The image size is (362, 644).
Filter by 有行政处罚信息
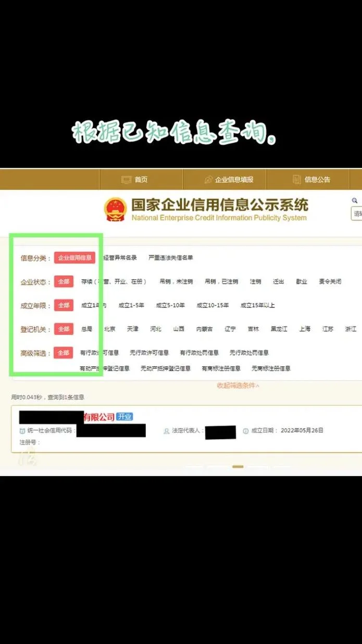click(199, 353)
